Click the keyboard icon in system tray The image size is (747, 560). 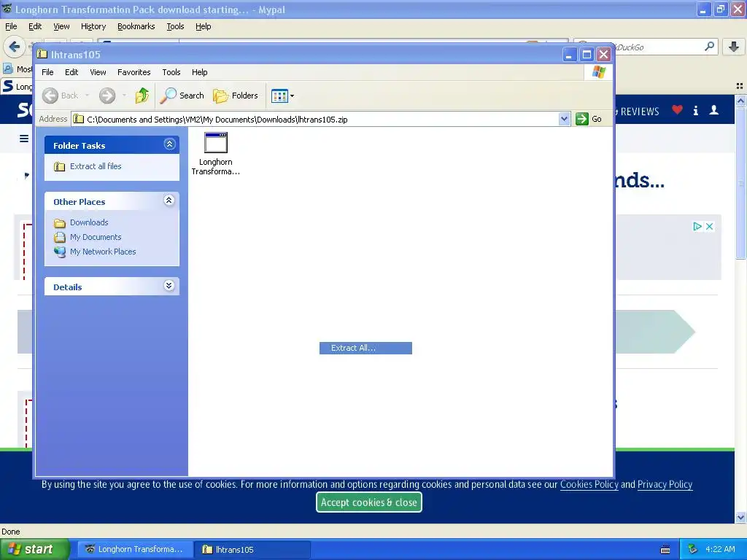click(x=665, y=550)
